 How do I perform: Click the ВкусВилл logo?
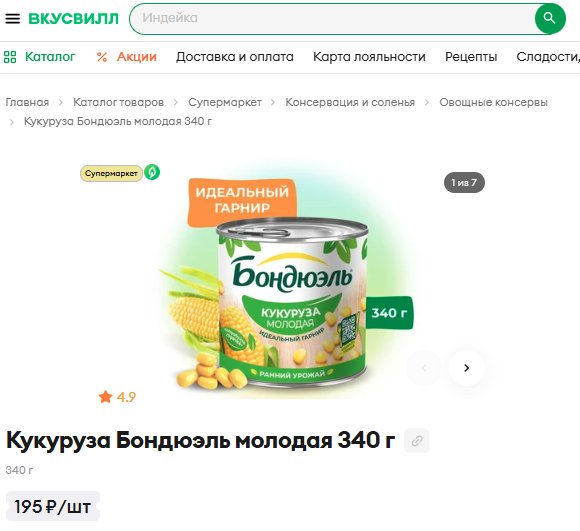(x=74, y=18)
